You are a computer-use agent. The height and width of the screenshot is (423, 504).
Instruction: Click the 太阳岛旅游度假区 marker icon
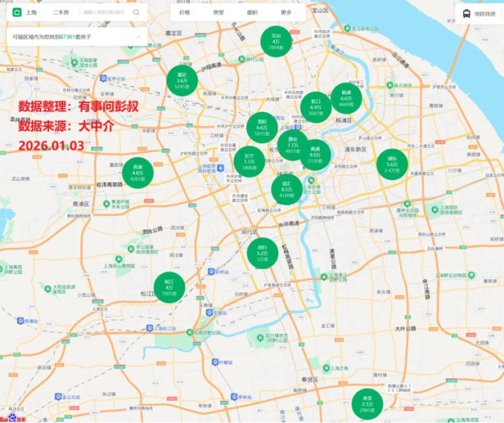(48, 289)
